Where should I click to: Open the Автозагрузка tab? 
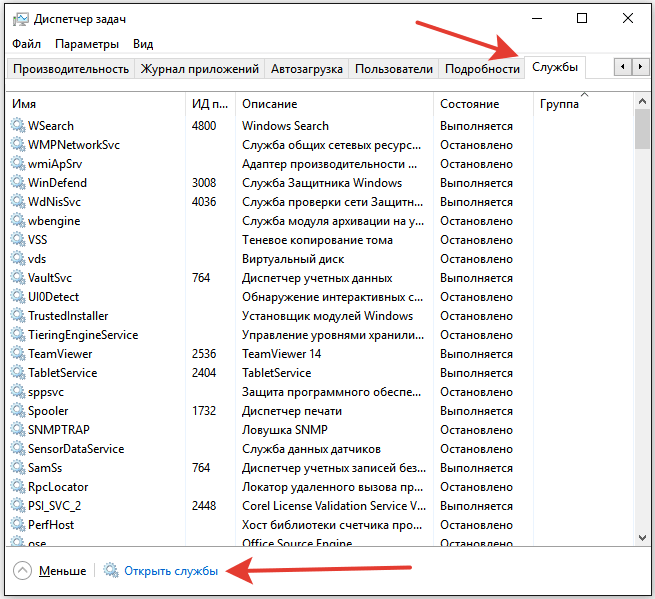pyautogui.click(x=307, y=69)
